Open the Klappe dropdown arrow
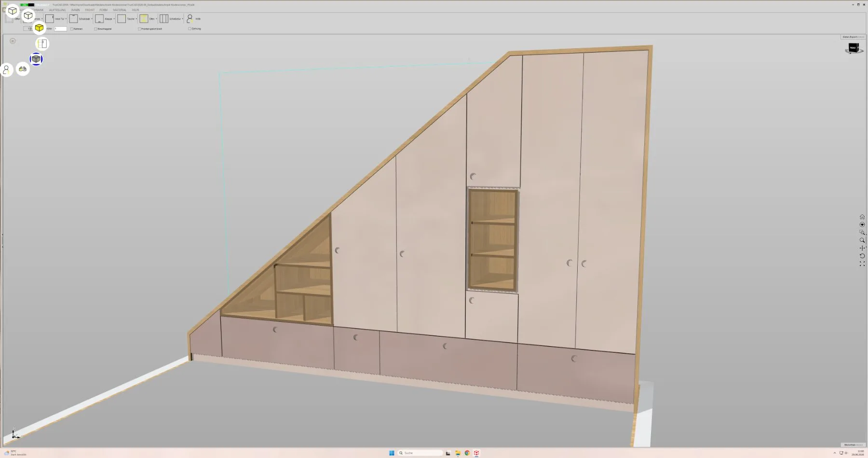This screenshot has height=458, width=868. click(114, 19)
